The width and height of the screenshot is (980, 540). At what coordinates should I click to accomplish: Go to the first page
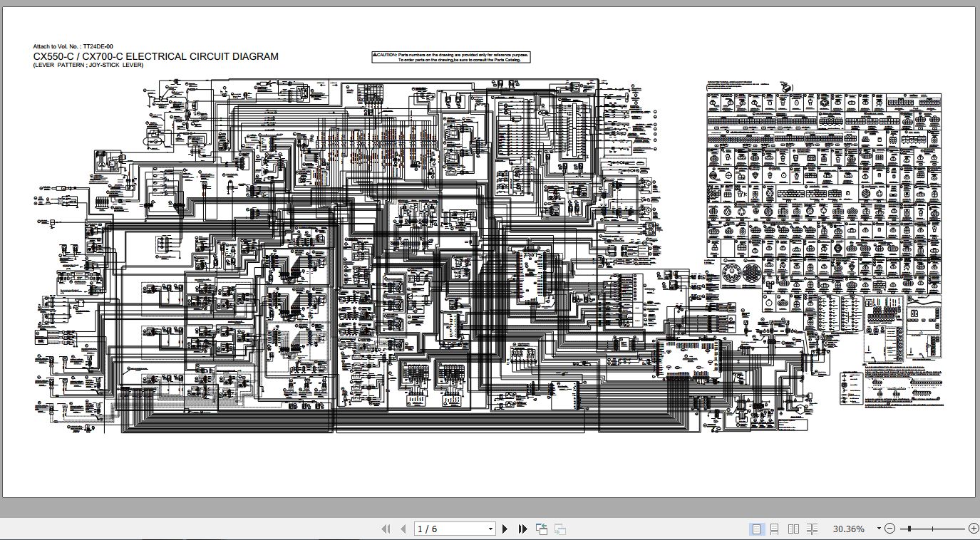[386, 529]
